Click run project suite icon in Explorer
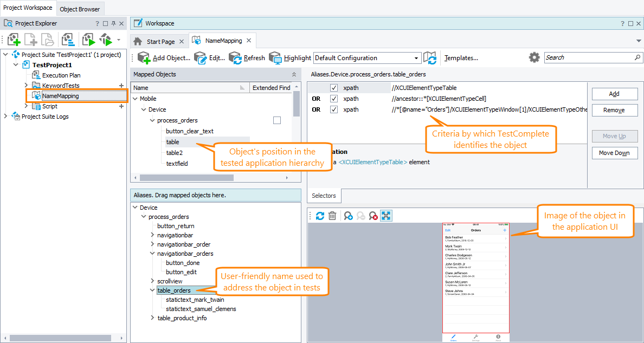 tap(88, 40)
